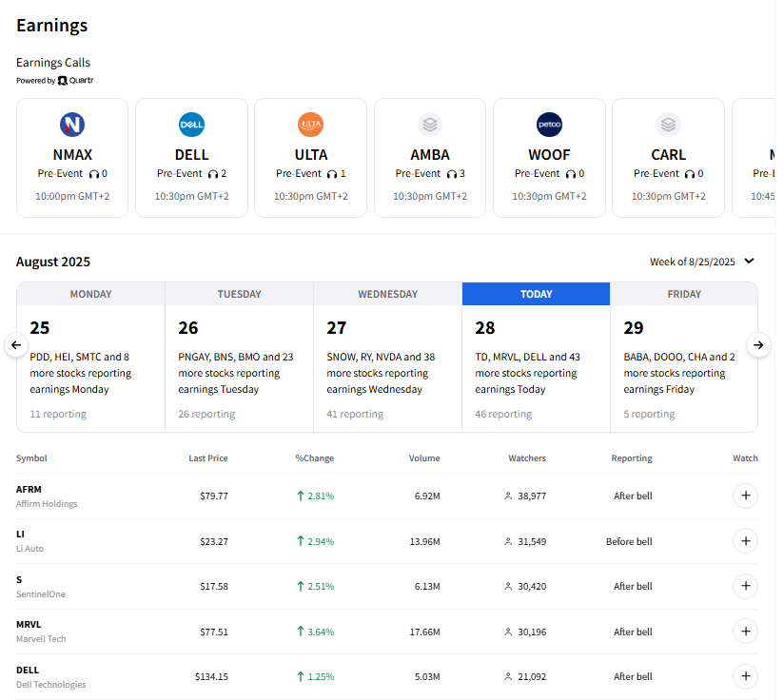This screenshot has height=700, width=784.
Task: Add AFRM to watchlist
Action: [x=745, y=496]
